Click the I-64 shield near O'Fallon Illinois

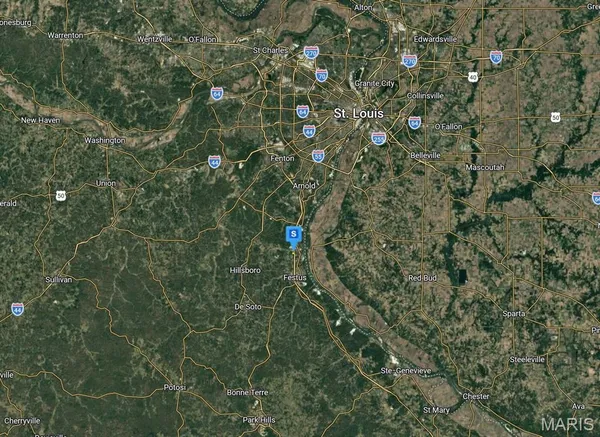pos(414,123)
